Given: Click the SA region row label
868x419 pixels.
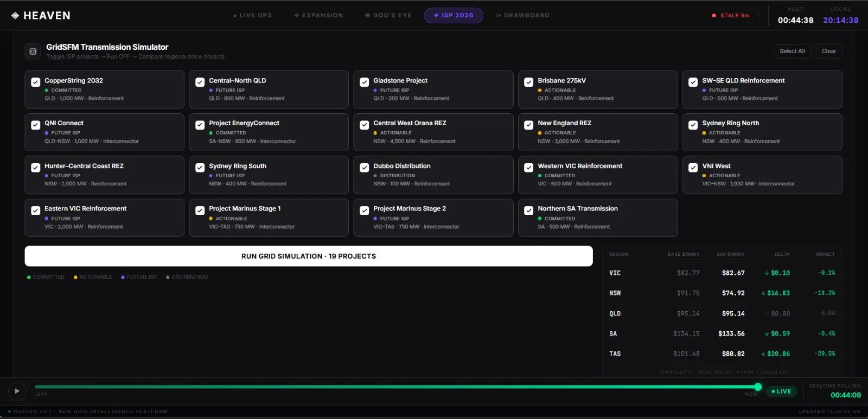Looking at the screenshot, I should click(x=613, y=334).
